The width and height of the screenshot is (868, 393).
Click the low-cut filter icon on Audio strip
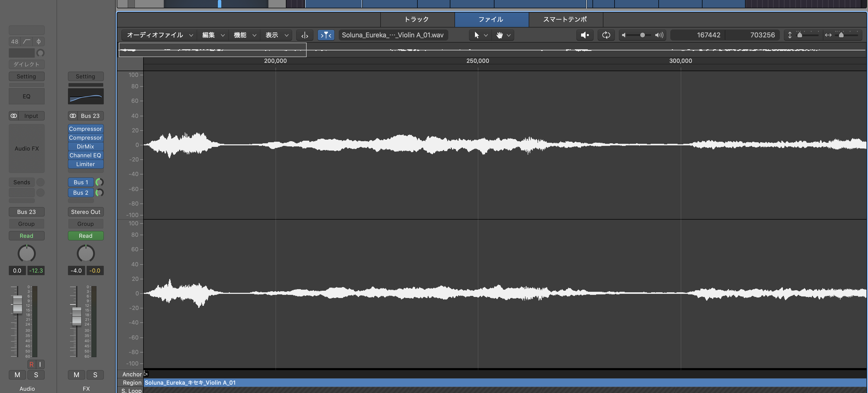(x=27, y=42)
